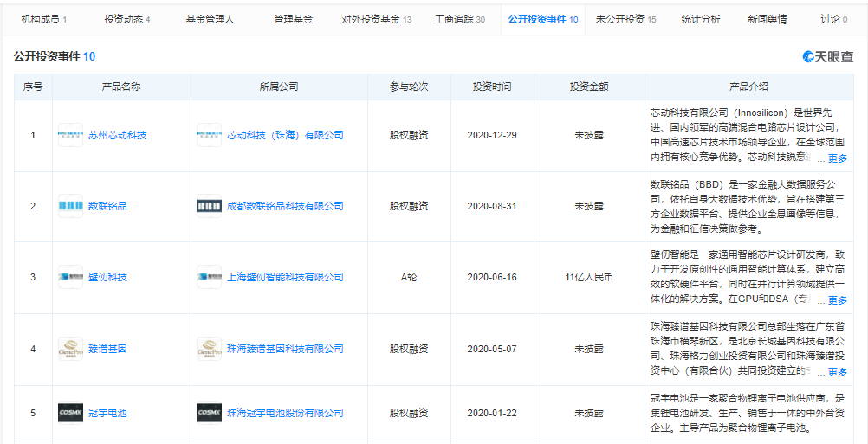The height and width of the screenshot is (444, 868).
Task: Click the 冠宇电池 introduction text
Action: tap(748, 413)
